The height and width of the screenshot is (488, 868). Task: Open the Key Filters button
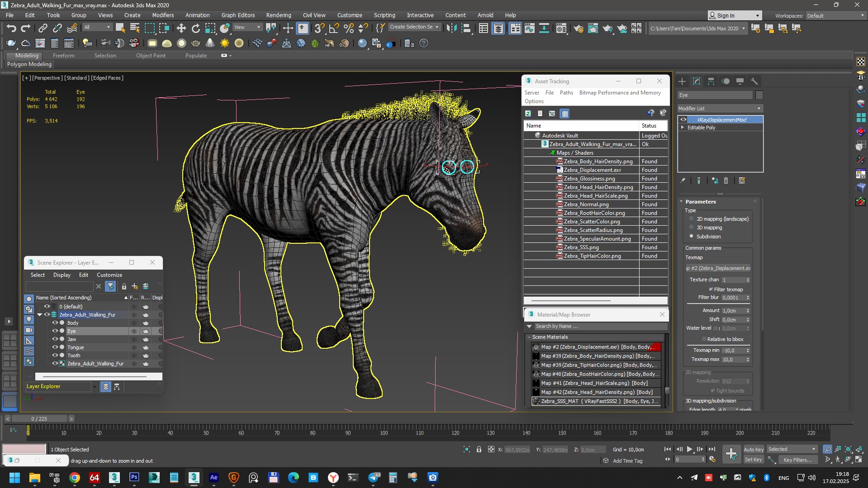pos(798,460)
